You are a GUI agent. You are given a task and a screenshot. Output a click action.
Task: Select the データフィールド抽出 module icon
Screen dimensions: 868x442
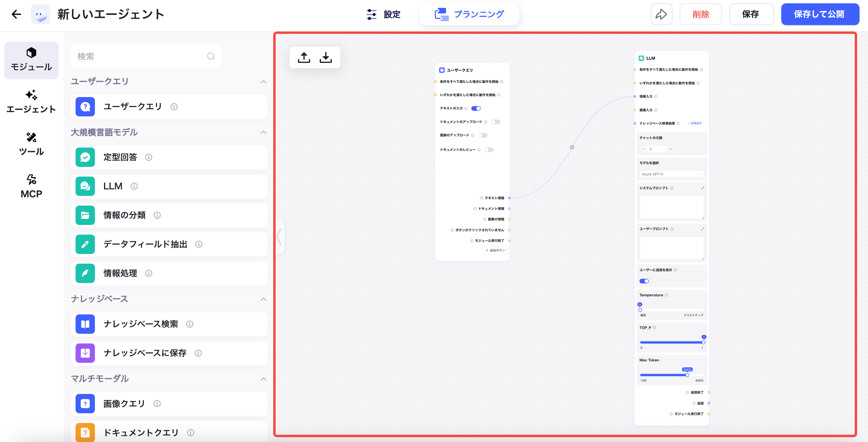85,244
